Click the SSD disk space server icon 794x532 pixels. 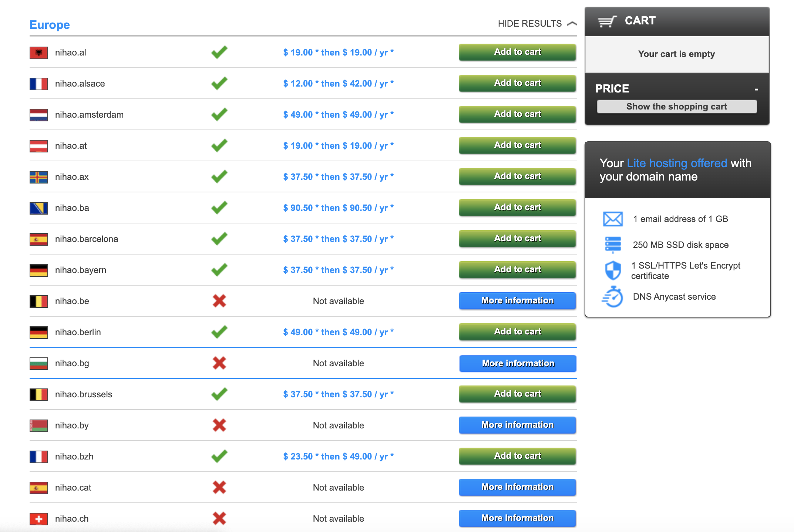click(x=613, y=245)
